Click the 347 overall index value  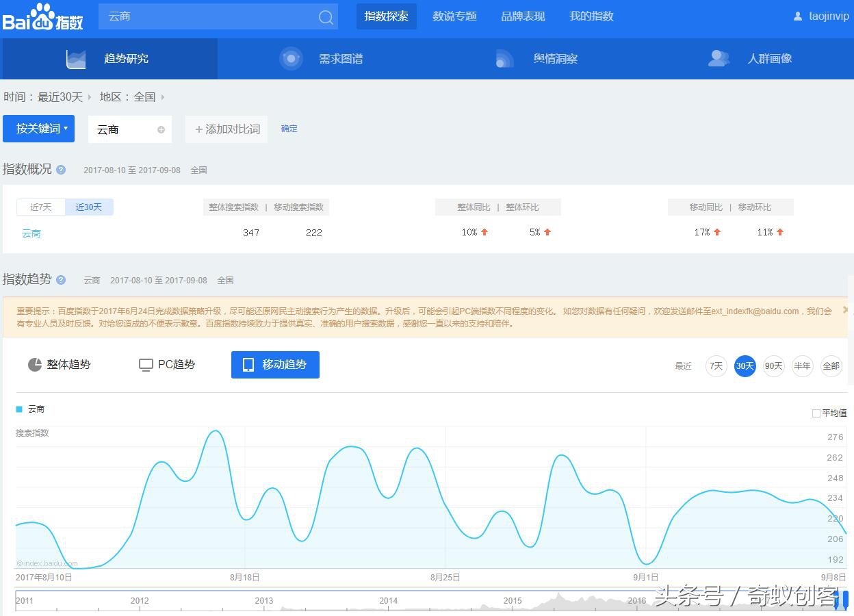point(251,233)
